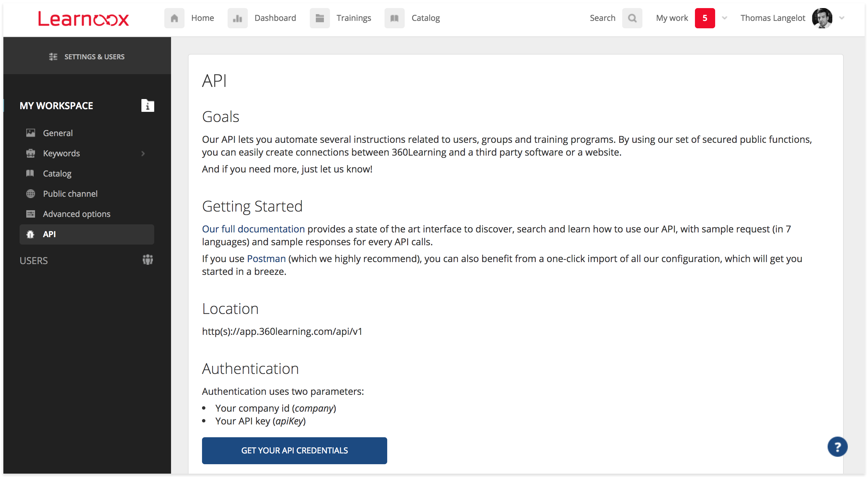
Task: Click the Users group icon in sidebar
Action: pos(147,260)
